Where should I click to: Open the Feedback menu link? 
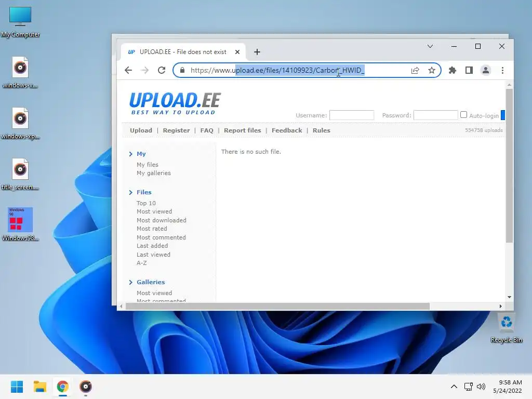[x=287, y=130]
